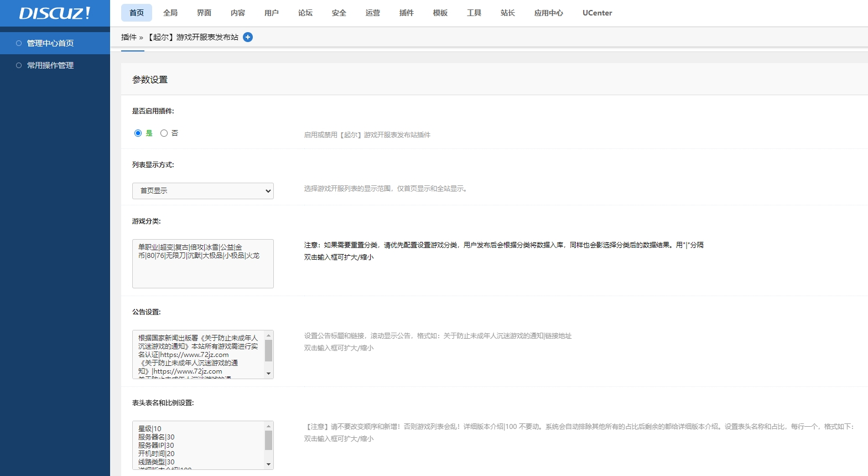
Task: Click hint text 启用或禁用【起尔】游戏开服表发布站插件
Action: [x=367, y=135]
